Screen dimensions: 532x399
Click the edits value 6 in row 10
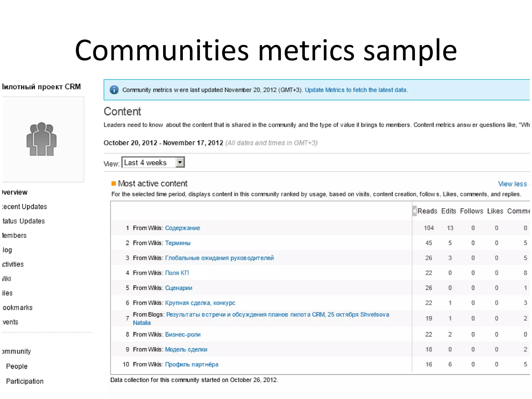(450, 364)
